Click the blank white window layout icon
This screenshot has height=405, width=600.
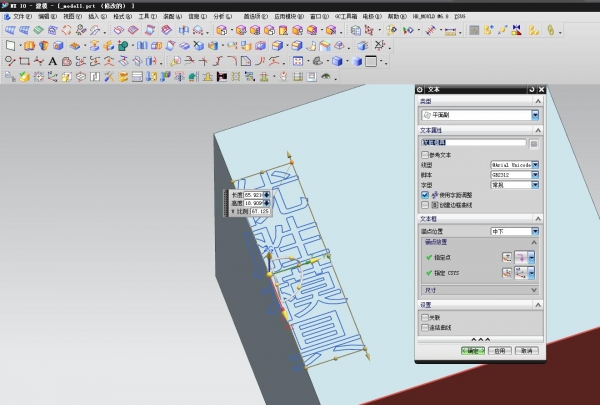tap(371, 61)
